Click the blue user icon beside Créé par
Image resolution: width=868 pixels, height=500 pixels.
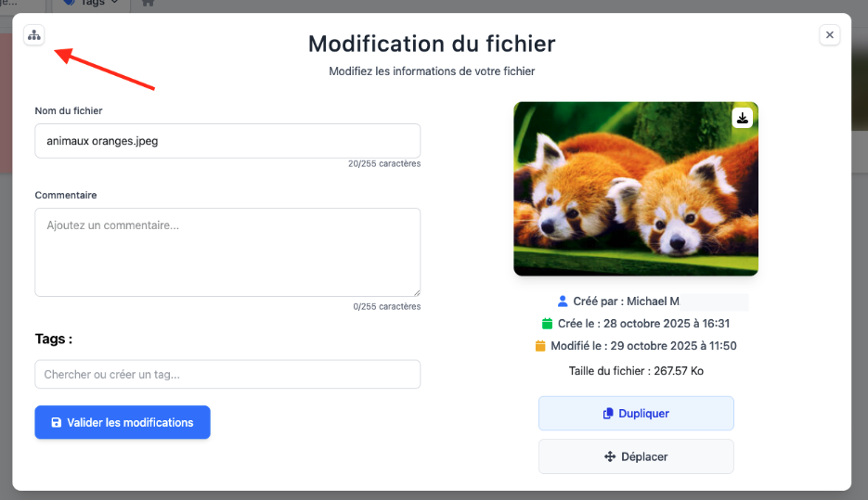pyautogui.click(x=563, y=301)
